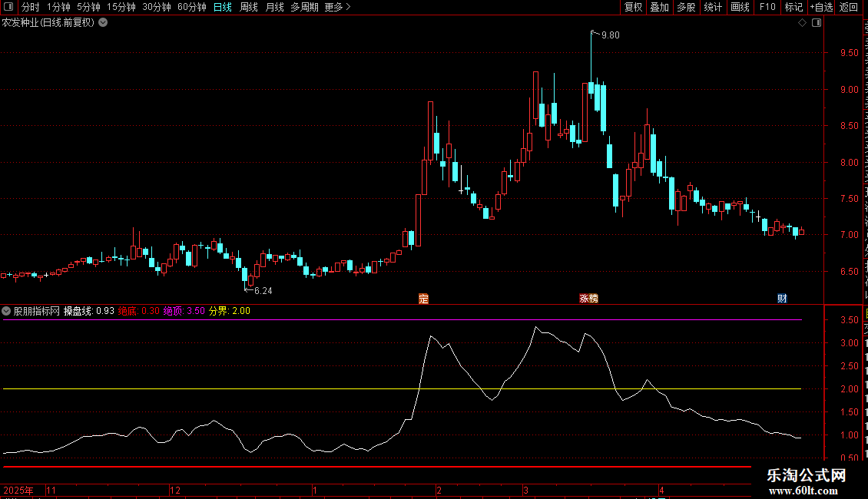Open the 多周期 multi-period view

304,7
